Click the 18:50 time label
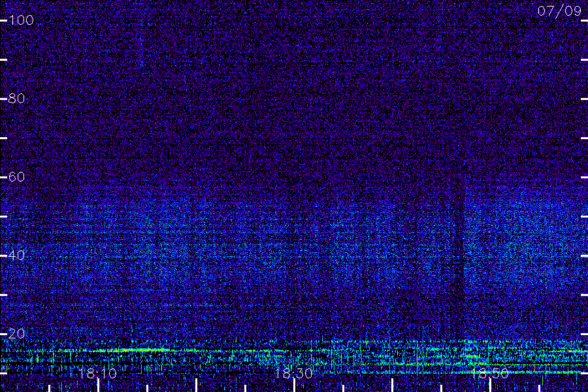The image size is (588, 392). point(490,373)
